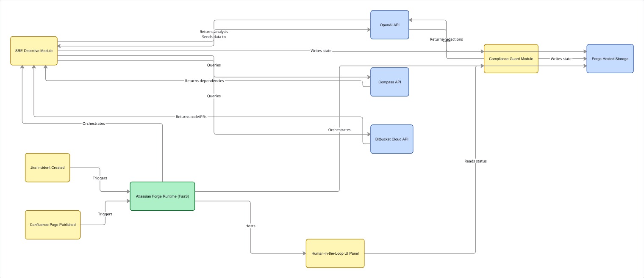Select the OpenAI API node
The width and height of the screenshot is (644, 278).
[390, 25]
